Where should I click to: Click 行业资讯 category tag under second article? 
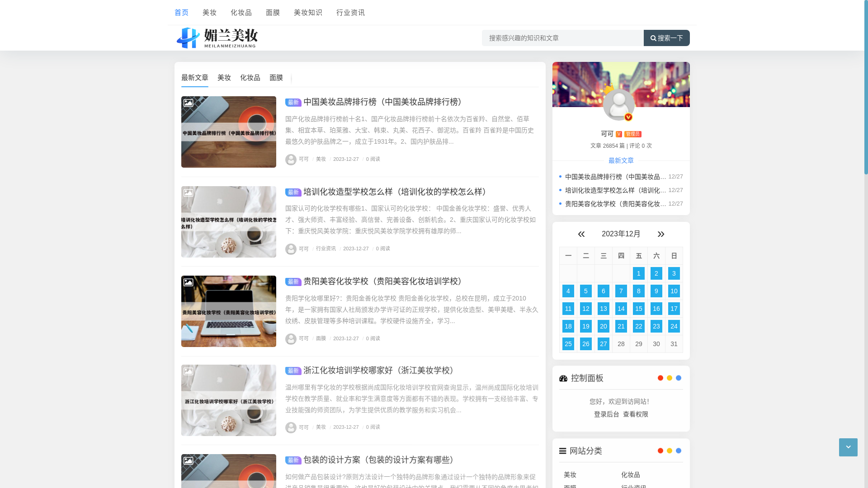click(x=326, y=249)
